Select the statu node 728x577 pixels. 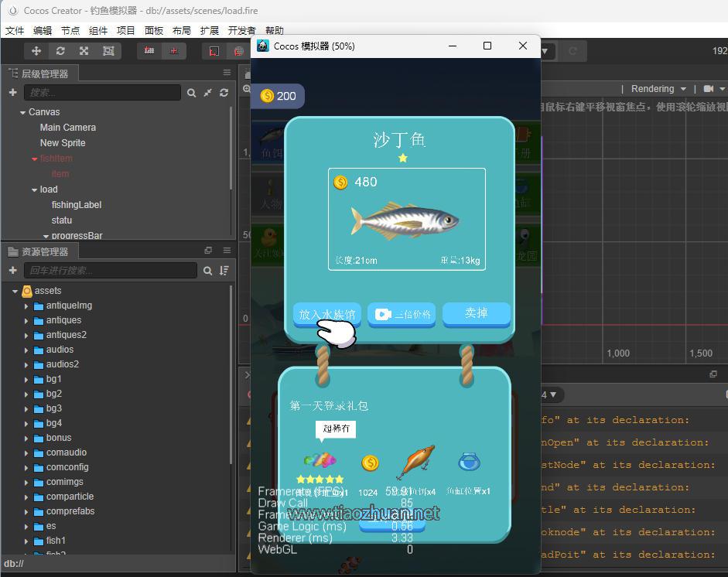coord(62,220)
